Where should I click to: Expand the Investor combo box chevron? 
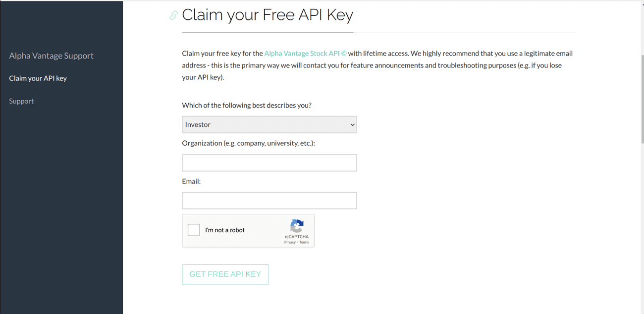[x=352, y=125]
